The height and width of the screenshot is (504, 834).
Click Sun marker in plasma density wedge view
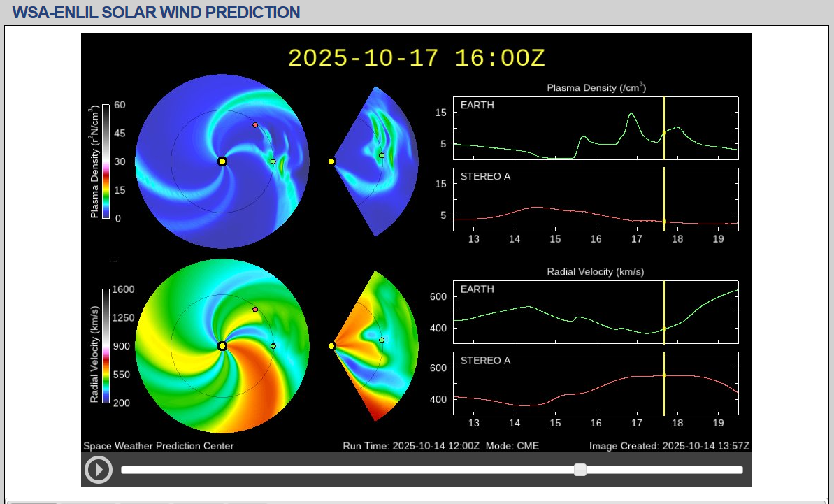tap(331, 161)
